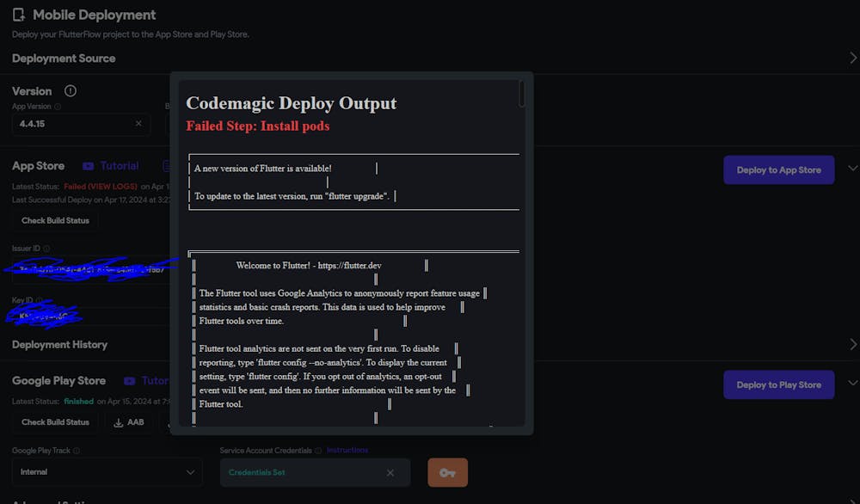Click the Google Play Store tutorial video icon

pos(130,381)
